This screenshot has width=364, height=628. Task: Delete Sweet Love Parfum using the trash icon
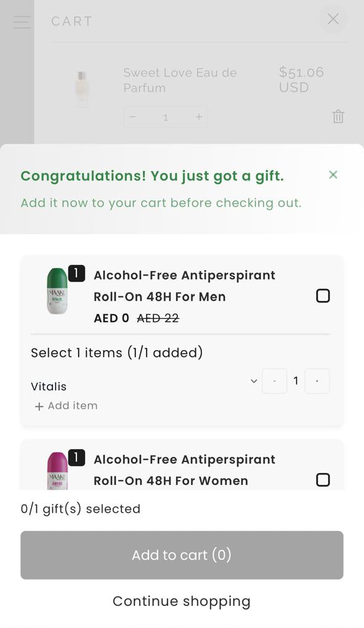tap(338, 116)
